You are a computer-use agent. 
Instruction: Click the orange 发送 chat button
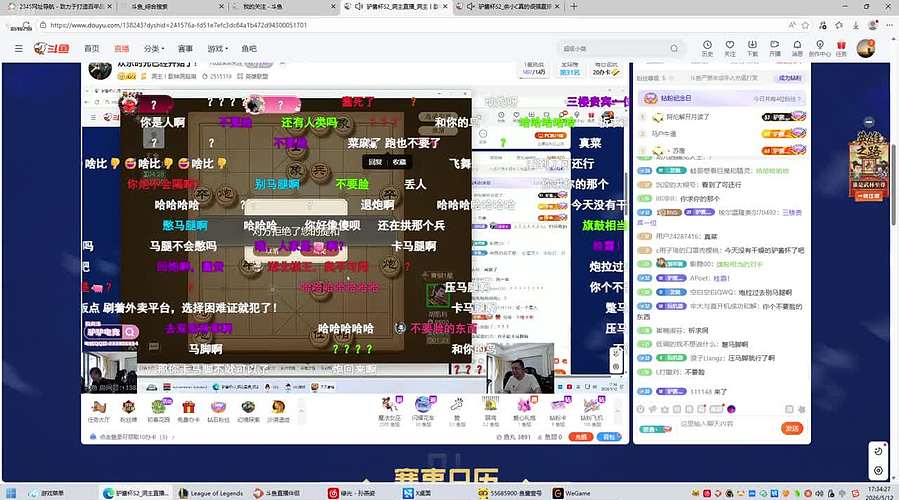point(792,428)
